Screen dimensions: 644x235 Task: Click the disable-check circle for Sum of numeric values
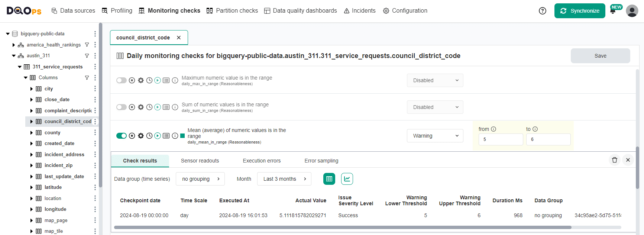132,107
